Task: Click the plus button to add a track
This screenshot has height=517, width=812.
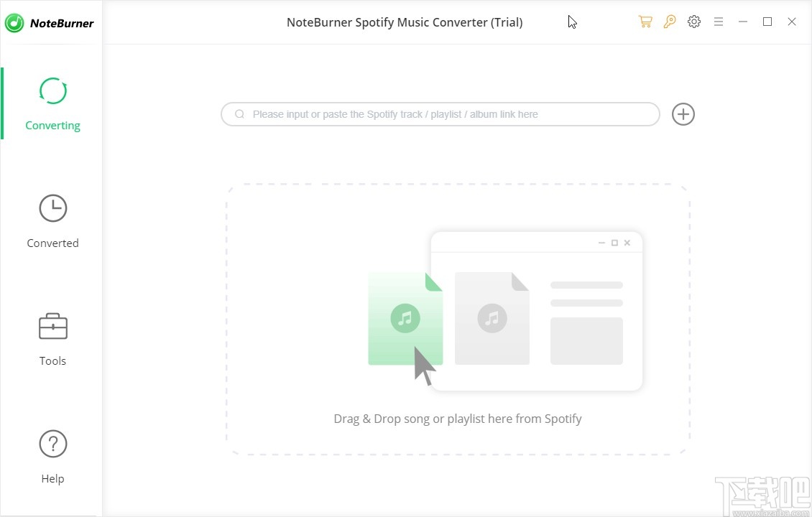Action: 683,114
